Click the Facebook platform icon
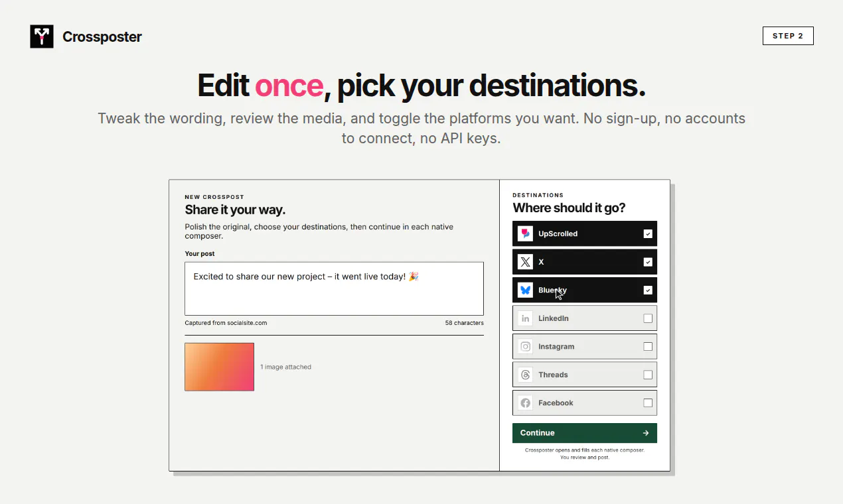This screenshot has height=504, width=843. click(526, 403)
